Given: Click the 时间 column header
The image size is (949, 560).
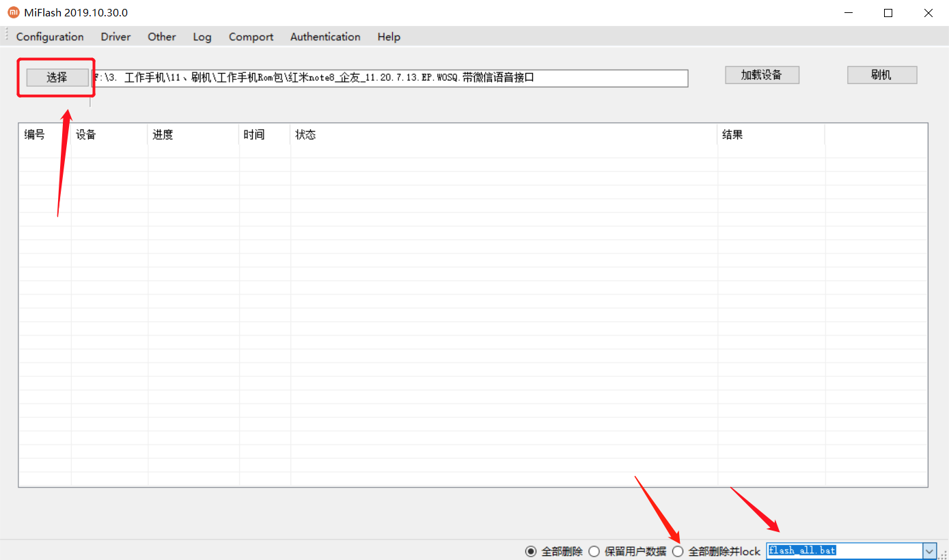Looking at the screenshot, I should tap(264, 135).
